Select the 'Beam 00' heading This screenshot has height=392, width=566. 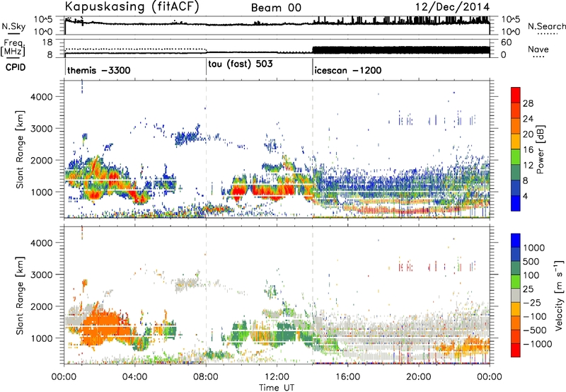tap(276, 8)
